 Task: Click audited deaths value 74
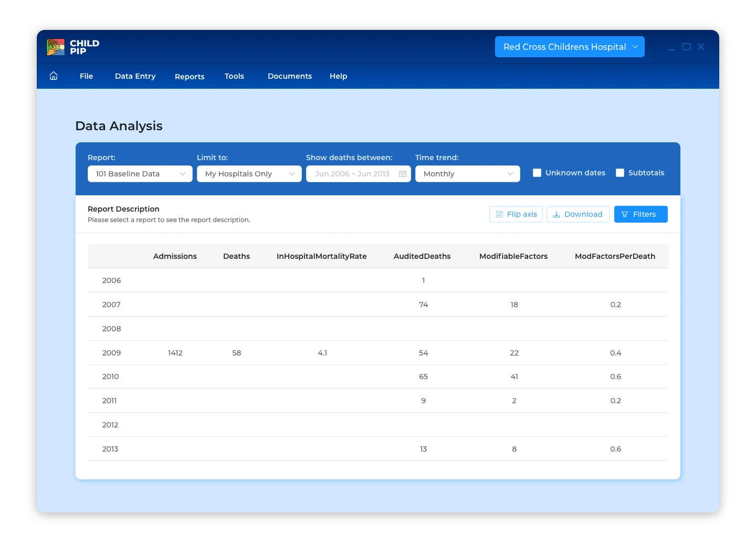[x=424, y=305]
